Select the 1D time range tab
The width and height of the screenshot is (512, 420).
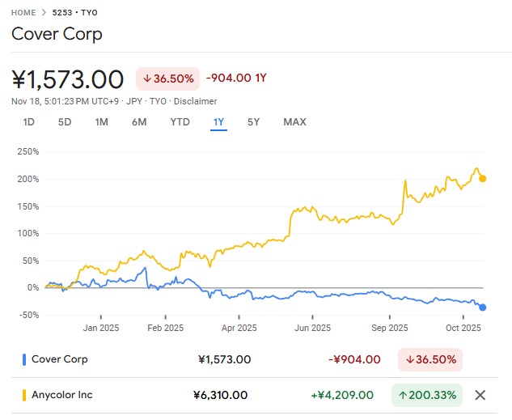[28, 122]
